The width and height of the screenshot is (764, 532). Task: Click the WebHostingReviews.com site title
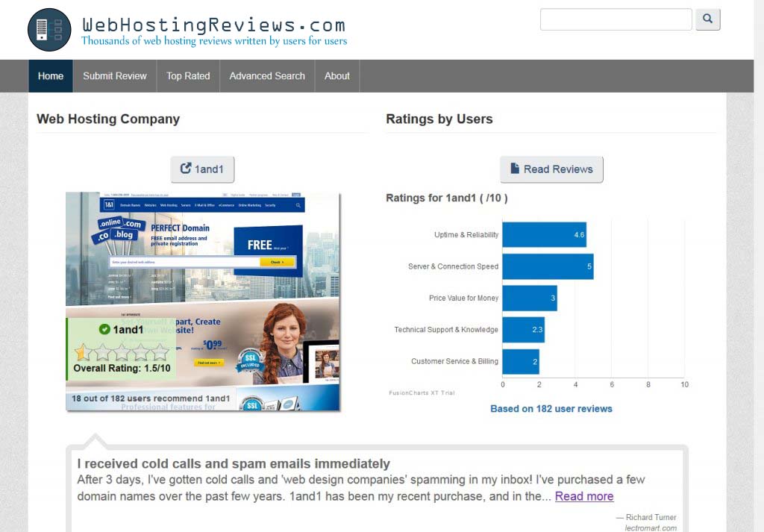tap(214, 25)
